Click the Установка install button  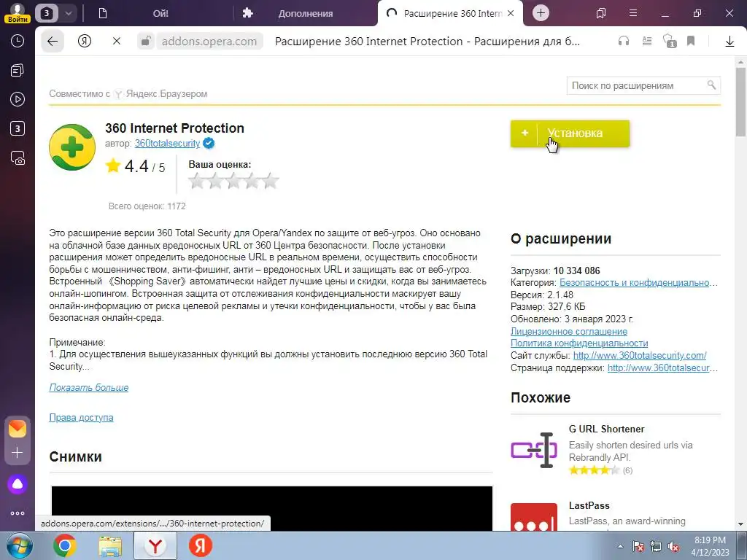(570, 133)
